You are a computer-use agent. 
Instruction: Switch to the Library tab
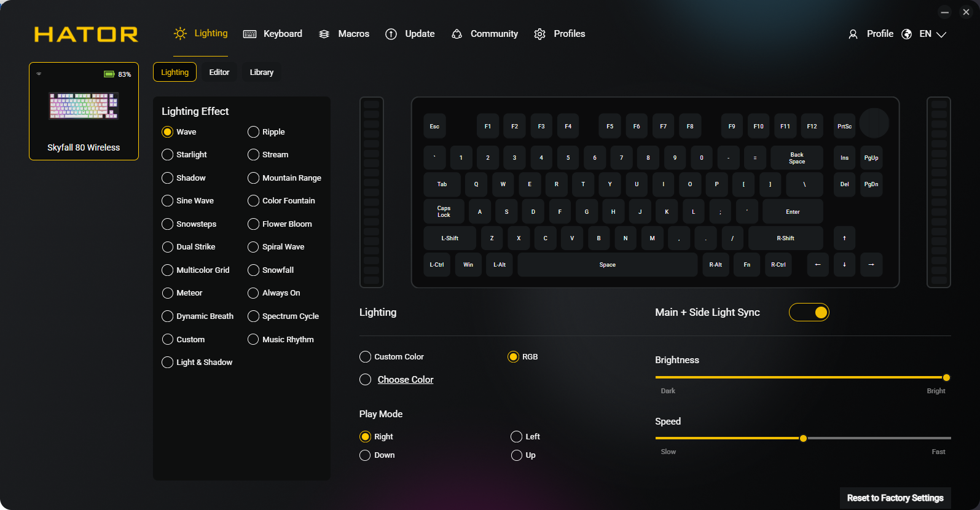point(262,72)
